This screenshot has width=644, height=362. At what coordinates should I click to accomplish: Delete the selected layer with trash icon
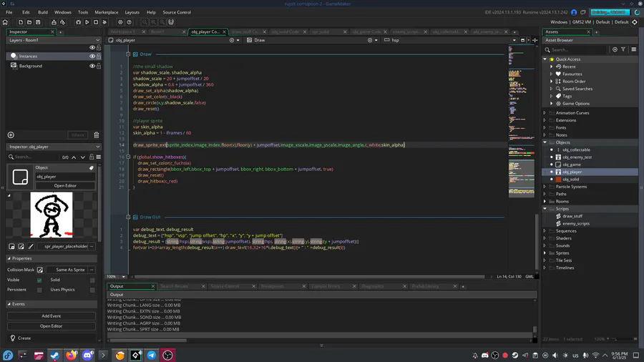96,135
